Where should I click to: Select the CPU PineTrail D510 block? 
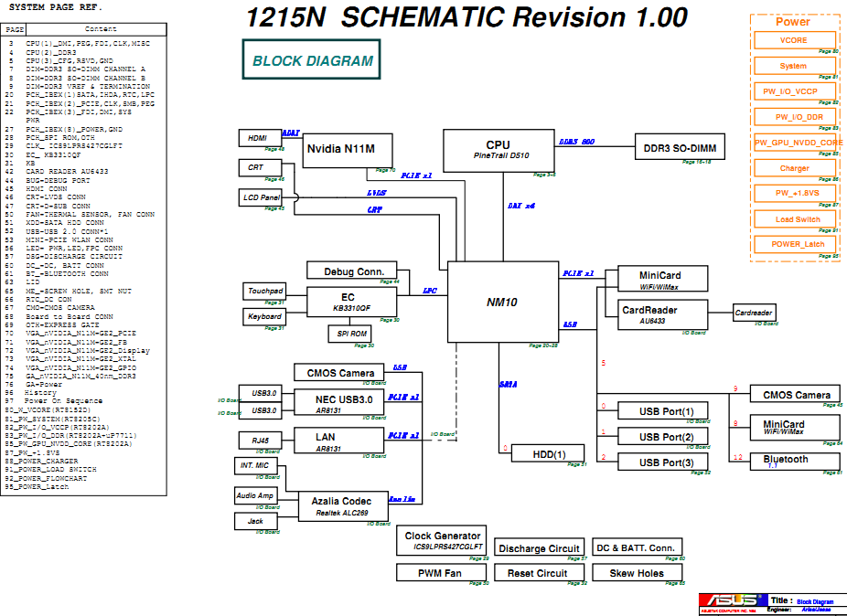499,151
